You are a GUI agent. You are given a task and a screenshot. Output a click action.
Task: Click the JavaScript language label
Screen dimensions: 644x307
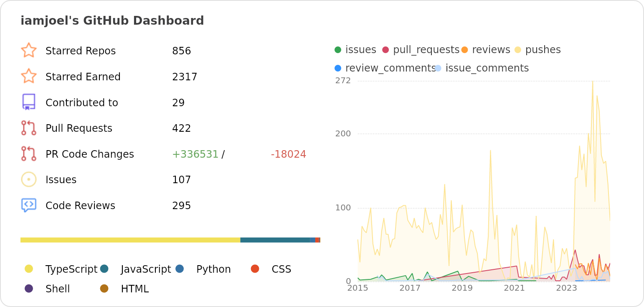tap(146, 269)
